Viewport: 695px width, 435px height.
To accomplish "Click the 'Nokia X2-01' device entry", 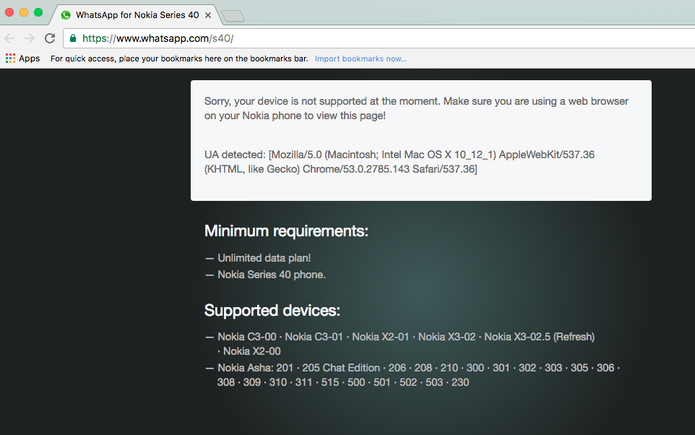I will (x=380, y=337).
